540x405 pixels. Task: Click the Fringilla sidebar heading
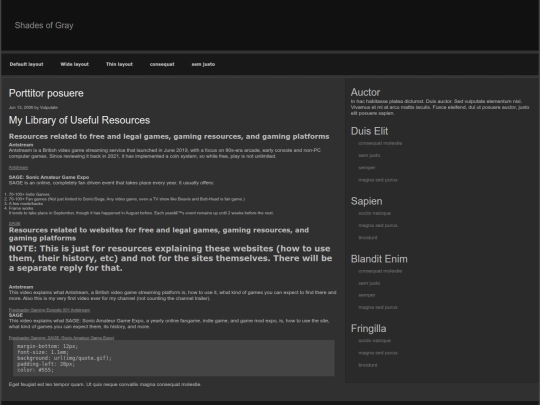pyautogui.click(x=368, y=329)
